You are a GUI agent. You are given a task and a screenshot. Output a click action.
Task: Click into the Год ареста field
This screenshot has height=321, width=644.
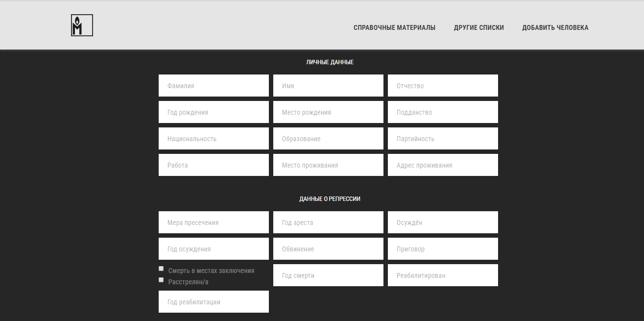point(328,222)
